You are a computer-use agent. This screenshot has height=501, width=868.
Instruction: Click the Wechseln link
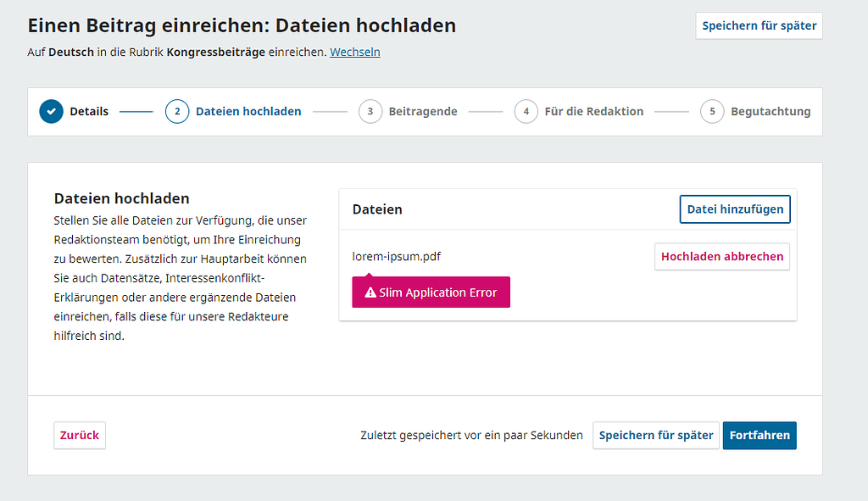[x=355, y=52]
